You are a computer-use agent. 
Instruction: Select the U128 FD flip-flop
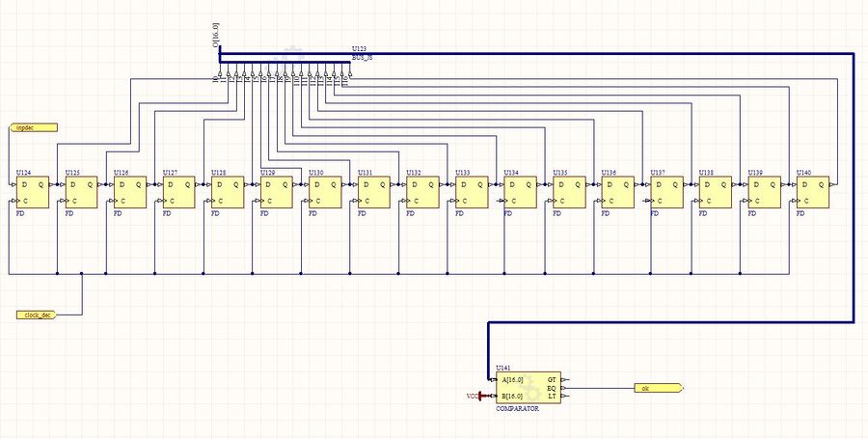(228, 192)
